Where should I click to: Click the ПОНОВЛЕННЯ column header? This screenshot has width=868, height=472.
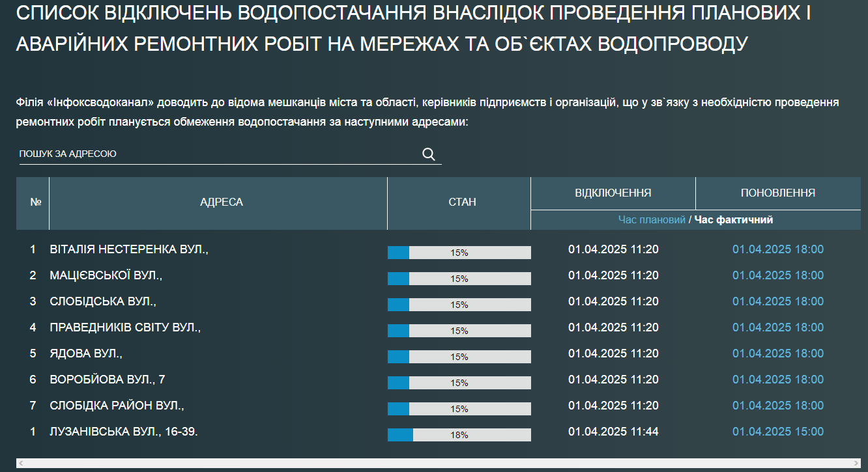click(777, 193)
